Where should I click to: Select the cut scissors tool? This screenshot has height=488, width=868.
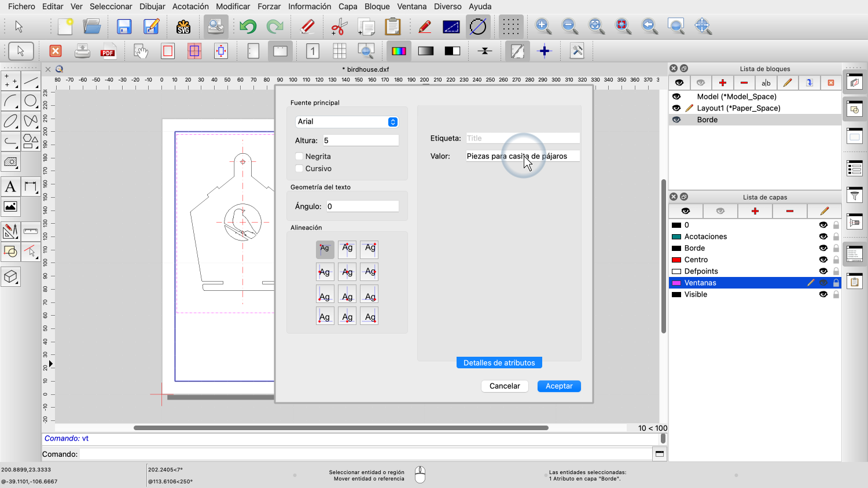coord(339,27)
